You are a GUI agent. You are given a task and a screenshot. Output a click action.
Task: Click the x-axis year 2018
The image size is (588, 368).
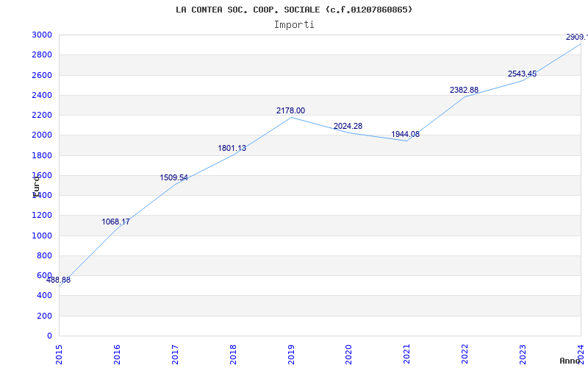coord(233,355)
